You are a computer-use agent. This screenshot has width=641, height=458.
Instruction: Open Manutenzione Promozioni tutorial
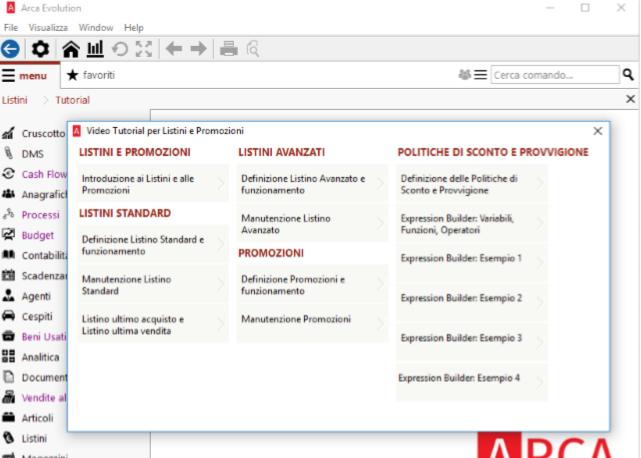312,324
